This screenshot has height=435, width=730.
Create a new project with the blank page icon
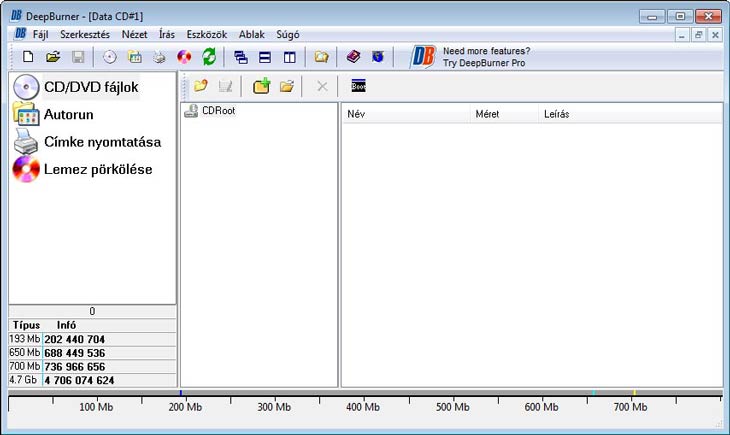tap(28, 57)
